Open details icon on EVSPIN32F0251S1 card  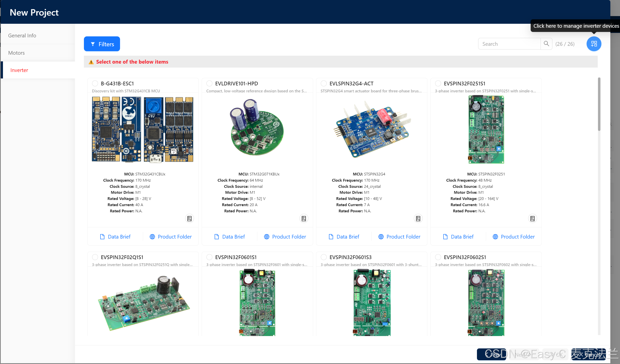click(532, 218)
